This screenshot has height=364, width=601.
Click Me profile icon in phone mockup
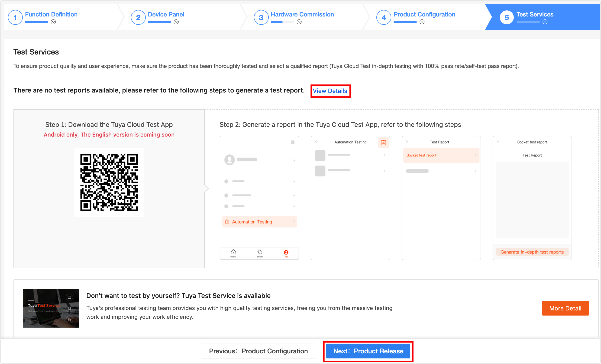tap(286, 253)
